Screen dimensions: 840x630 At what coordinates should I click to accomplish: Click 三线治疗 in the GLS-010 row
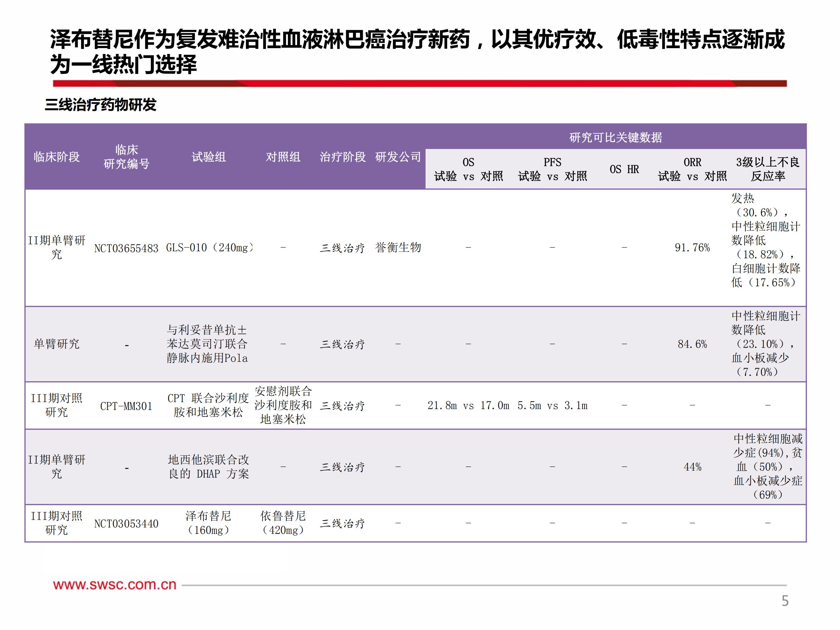342,248
